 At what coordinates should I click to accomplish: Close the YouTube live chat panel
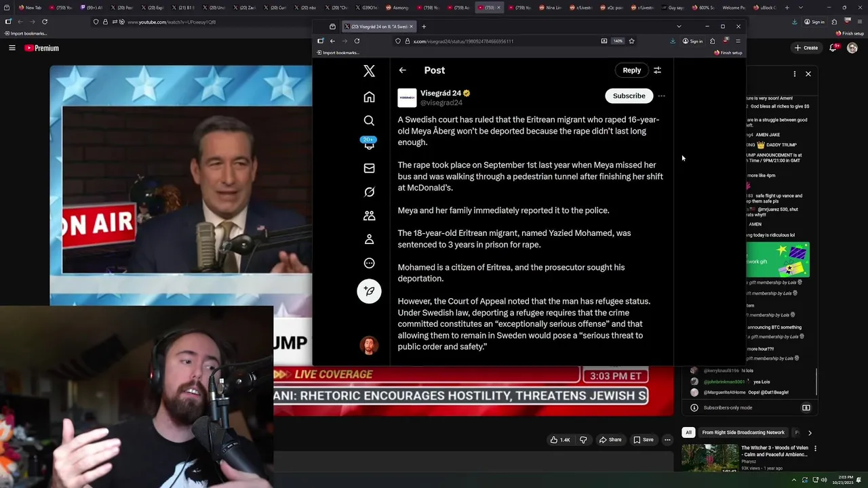click(x=808, y=74)
